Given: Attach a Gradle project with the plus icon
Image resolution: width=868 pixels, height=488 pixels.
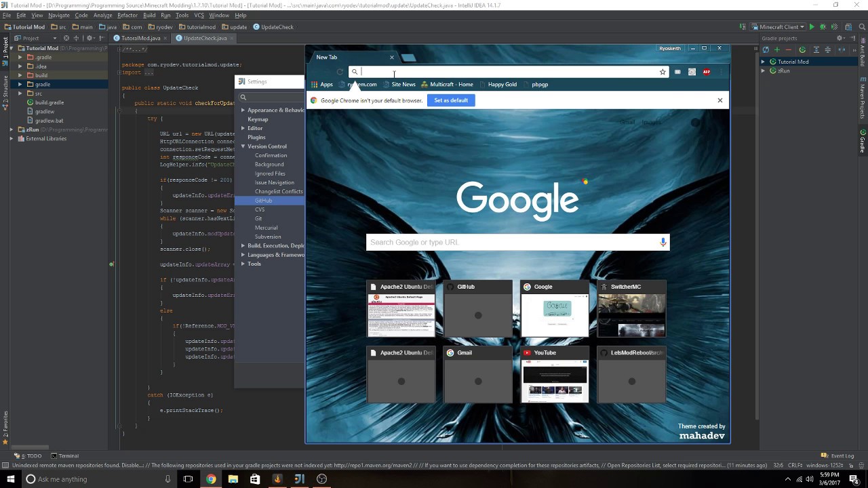Looking at the screenshot, I should coord(777,49).
